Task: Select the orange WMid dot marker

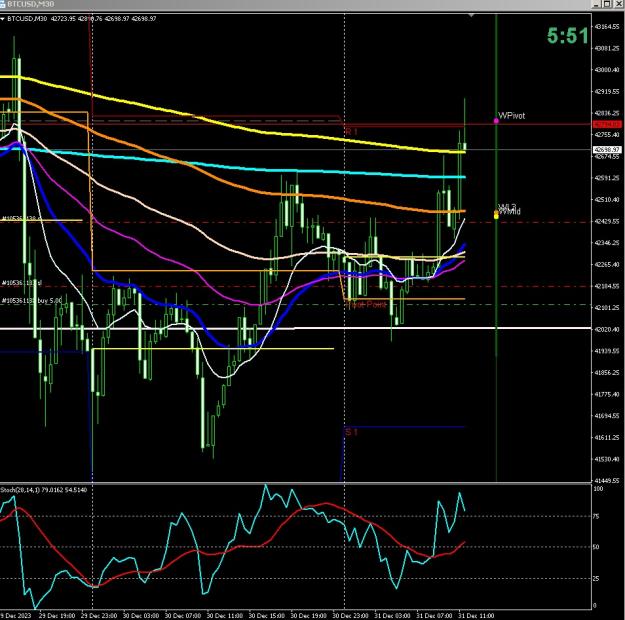Action: [496, 215]
